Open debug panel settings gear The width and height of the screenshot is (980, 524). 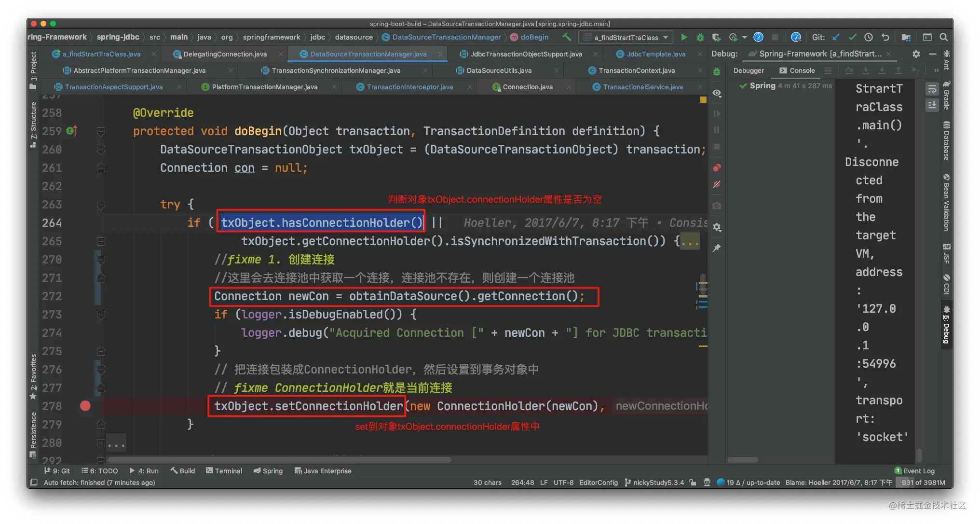click(x=916, y=54)
